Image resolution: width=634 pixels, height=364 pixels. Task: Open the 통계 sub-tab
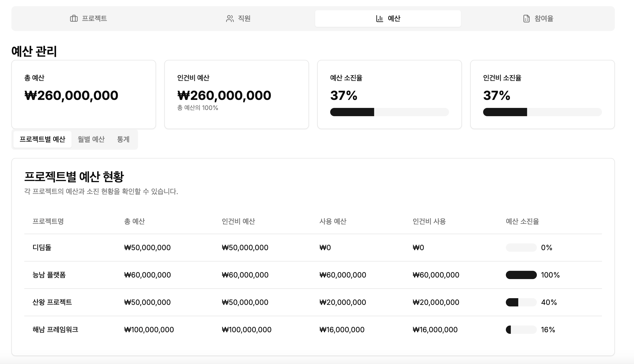(123, 139)
